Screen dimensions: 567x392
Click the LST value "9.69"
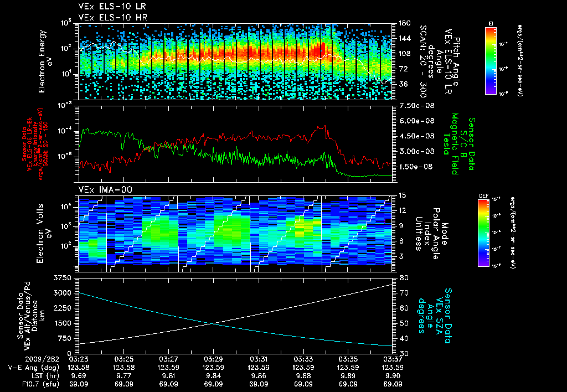[79, 376]
